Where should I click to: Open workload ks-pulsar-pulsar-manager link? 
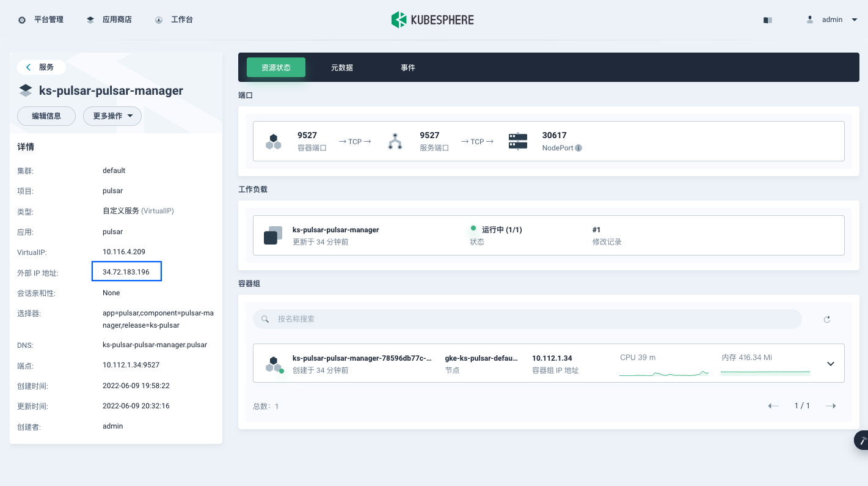[336, 230]
